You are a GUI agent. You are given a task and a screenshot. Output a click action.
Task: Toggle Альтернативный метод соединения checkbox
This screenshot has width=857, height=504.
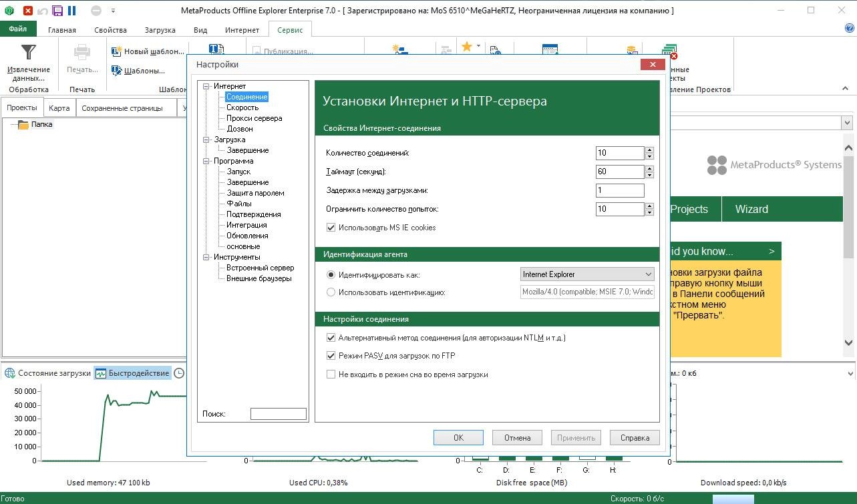point(331,338)
